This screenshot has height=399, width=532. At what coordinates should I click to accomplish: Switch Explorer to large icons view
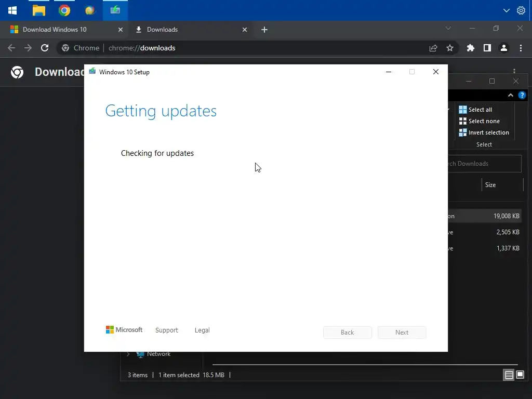[520, 375]
